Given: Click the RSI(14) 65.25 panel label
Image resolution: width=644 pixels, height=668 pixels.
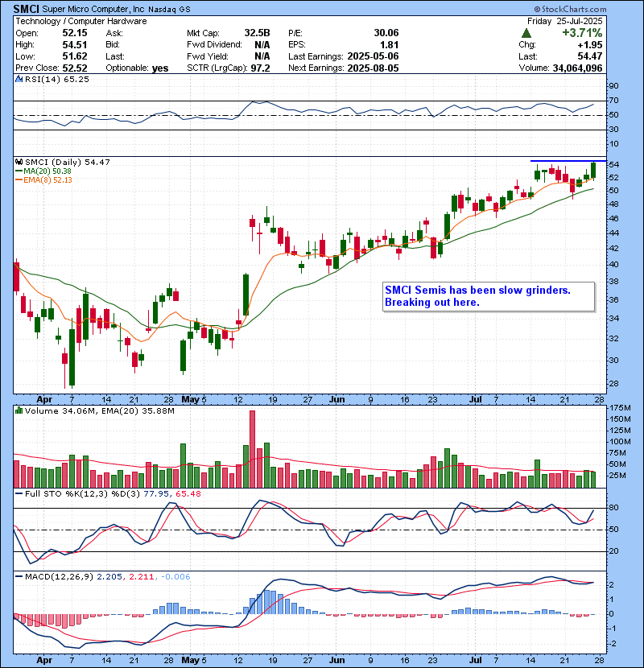Looking at the screenshot, I should [x=56, y=79].
